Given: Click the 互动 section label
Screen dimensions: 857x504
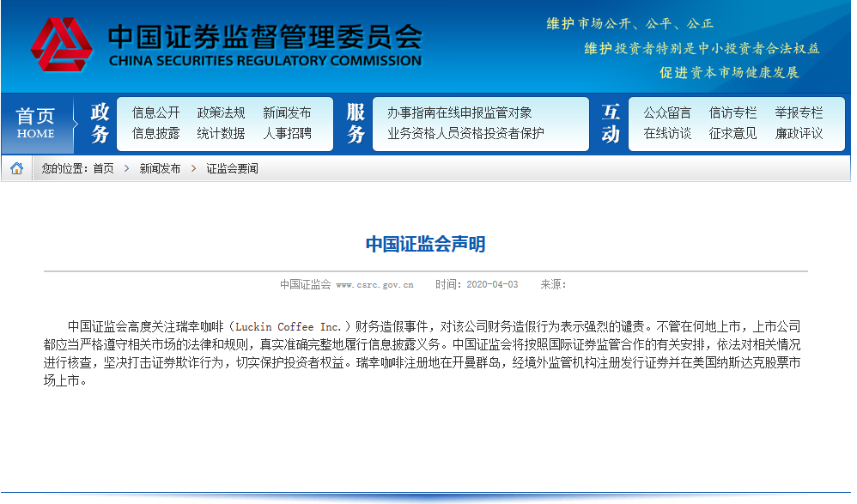Looking at the screenshot, I should [x=611, y=123].
